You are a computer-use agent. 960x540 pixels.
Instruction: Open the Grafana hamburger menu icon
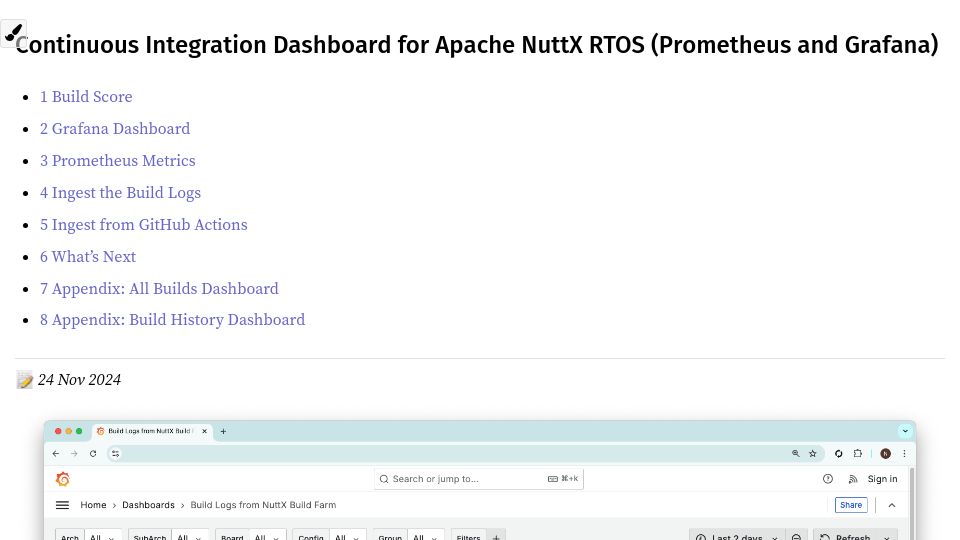[62, 505]
